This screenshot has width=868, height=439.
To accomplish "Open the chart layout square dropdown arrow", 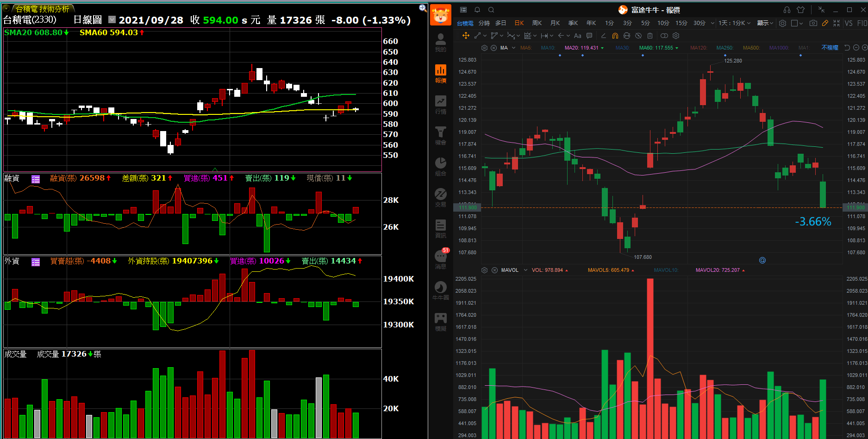I will tap(801, 23).
